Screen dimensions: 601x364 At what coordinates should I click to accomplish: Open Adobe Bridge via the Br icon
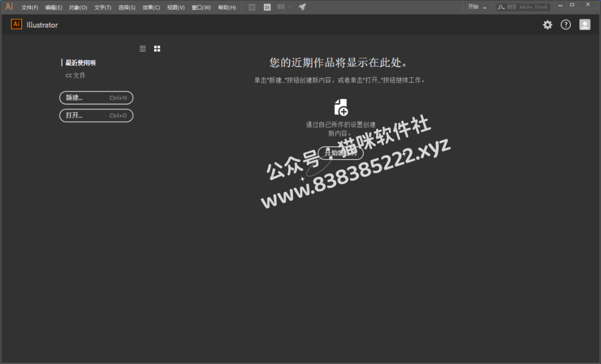[252, 7]
